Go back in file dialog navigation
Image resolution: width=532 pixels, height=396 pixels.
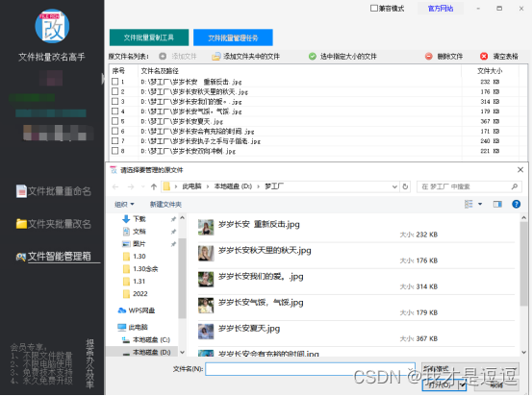[x=115, y=186]
